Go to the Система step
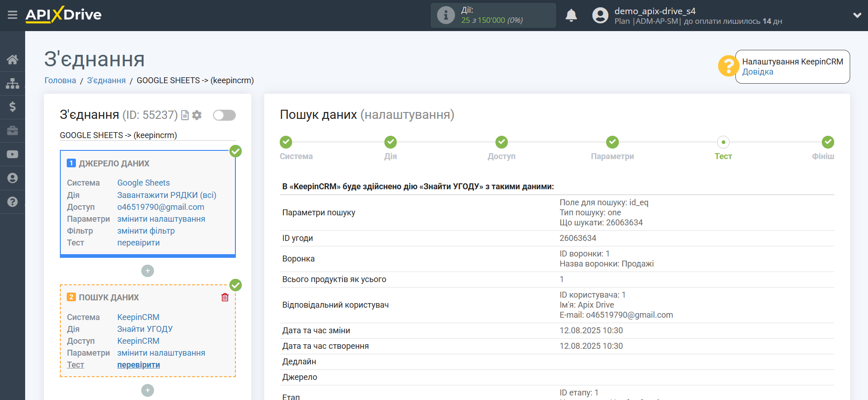Screen dimensions: 868x400 pyautogui.click(x=286, y=142)
